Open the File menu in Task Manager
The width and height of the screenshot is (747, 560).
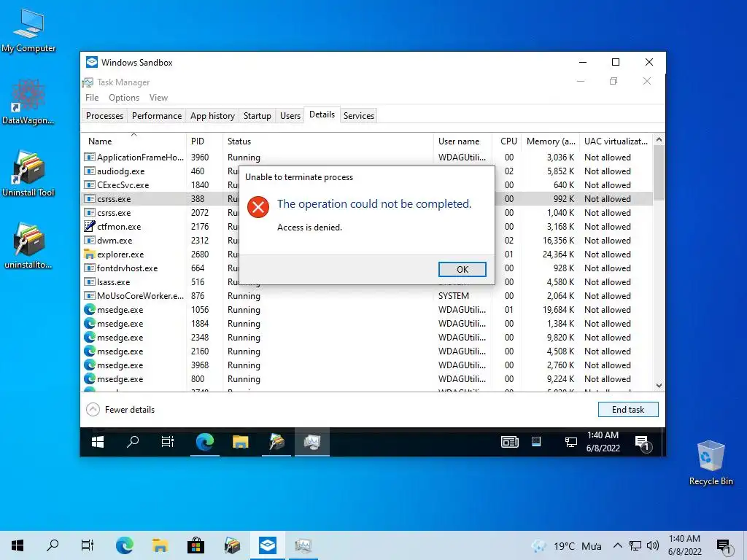point(92,98)
